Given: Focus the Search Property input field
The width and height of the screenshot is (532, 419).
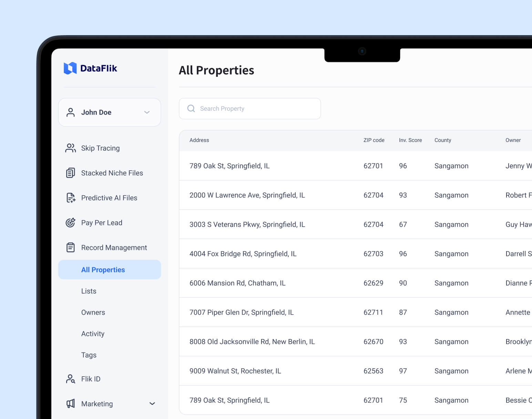Looking at the screenshot, I should tap(250, 109).
